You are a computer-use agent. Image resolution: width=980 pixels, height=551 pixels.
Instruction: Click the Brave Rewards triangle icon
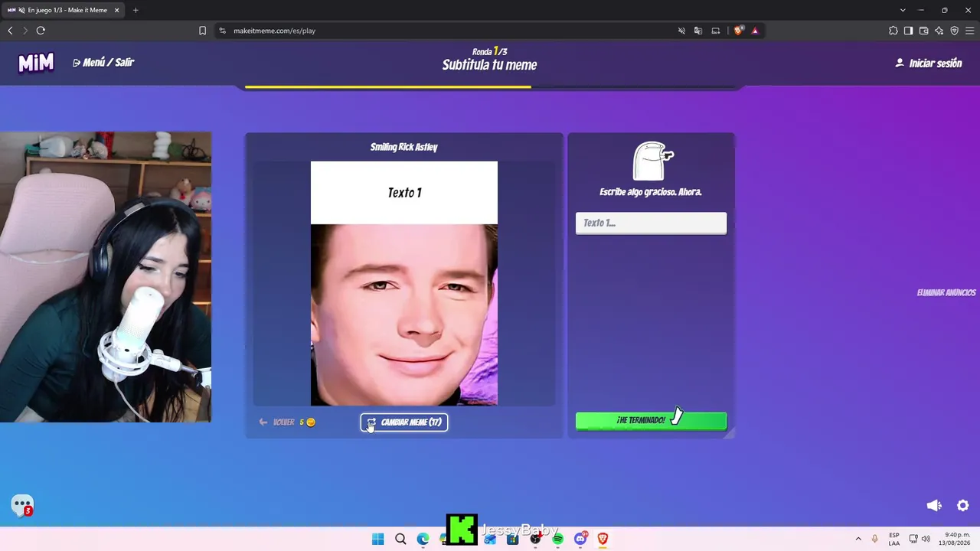pyautogui.click(x=755, y=31)
